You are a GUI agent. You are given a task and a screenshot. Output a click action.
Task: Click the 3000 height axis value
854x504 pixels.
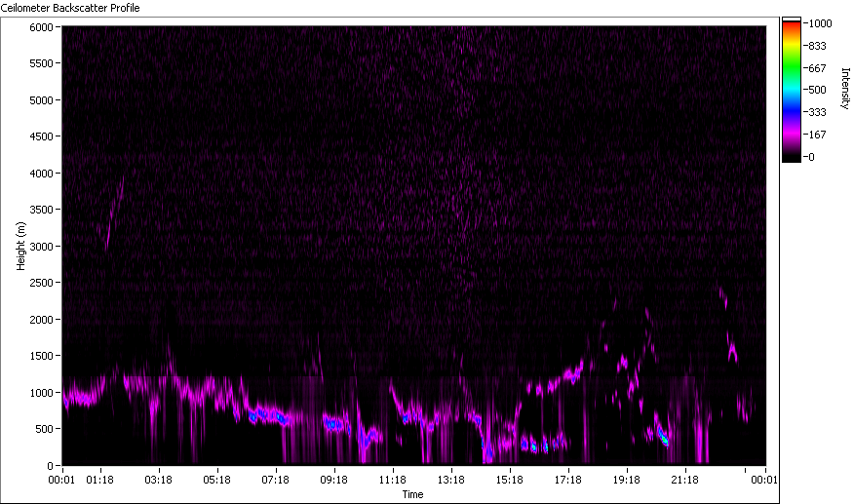(x=41, y=247)
